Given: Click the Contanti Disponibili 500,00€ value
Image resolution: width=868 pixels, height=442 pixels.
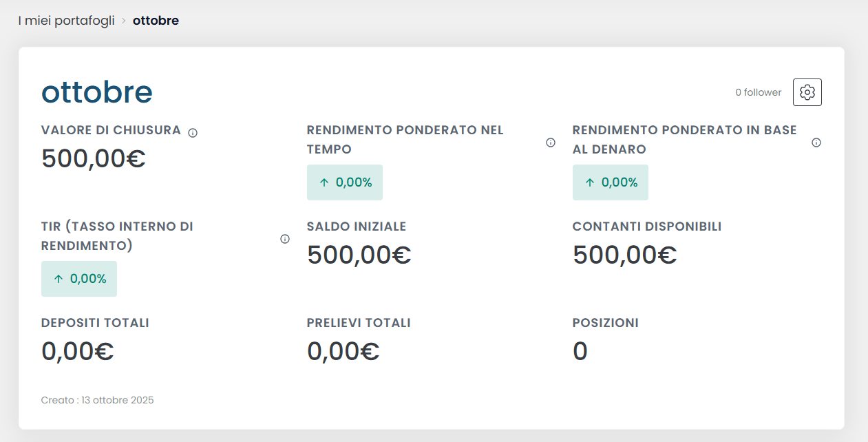Looking at the screenshot, I should [625, 255].
